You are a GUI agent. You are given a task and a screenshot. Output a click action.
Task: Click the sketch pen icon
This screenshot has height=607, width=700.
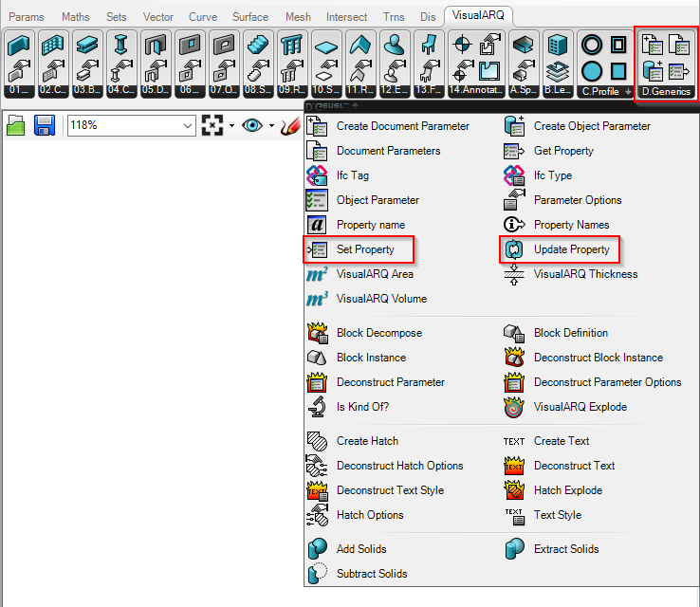290,126
